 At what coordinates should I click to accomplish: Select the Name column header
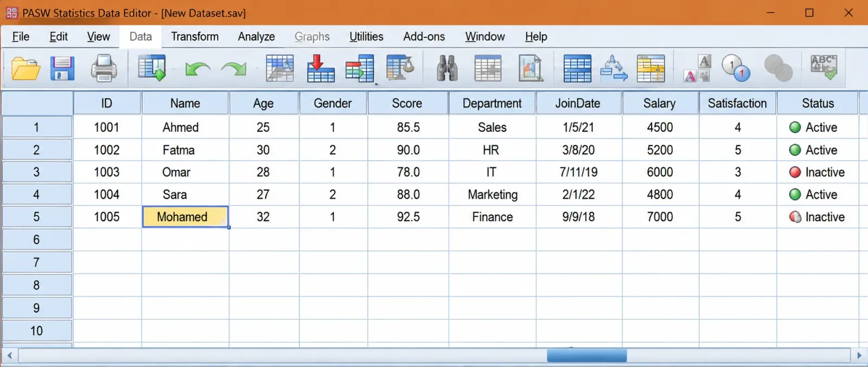(x=185, y=103)
